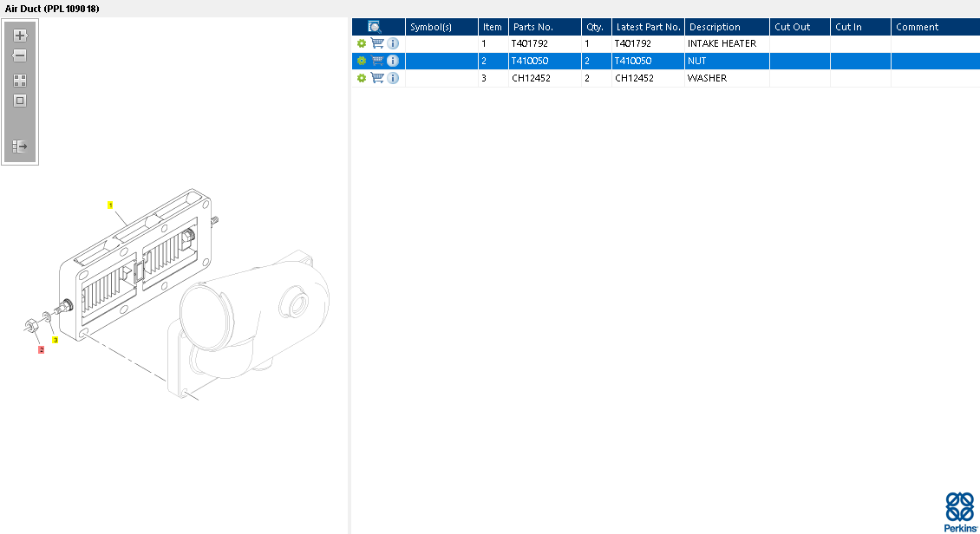Sort by Parts No. column header
Viewport: 980px width, 534px height.
(x=545, y=27)
